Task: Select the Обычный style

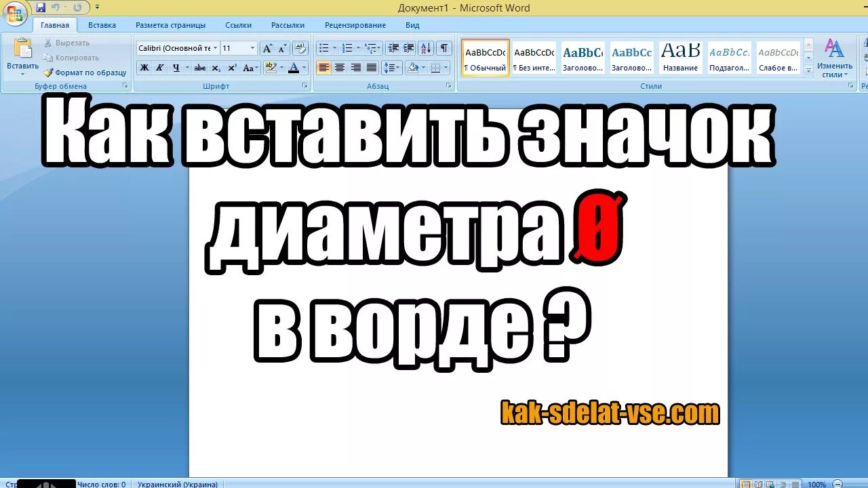Action: pyautogui.click(x=486, y=58)
